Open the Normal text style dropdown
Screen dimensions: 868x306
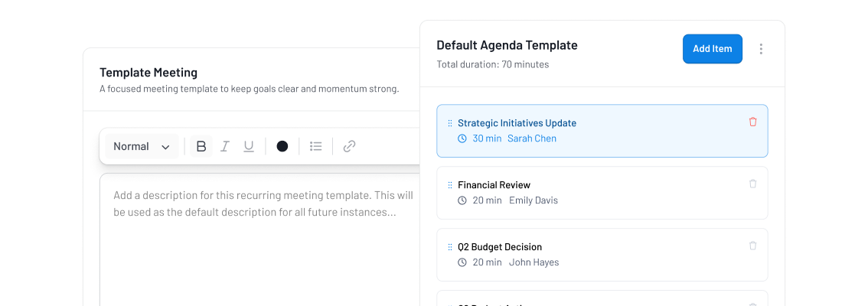point(142,146)
